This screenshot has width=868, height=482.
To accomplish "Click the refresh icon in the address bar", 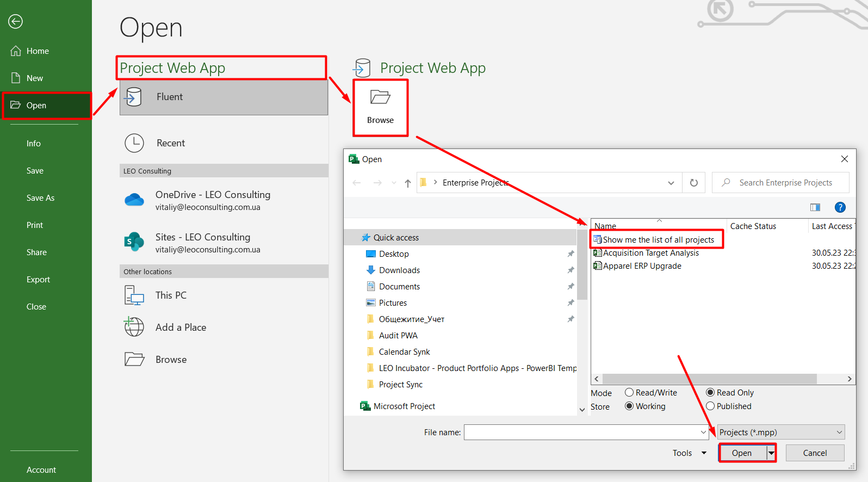I will click(x=694, y=183).
